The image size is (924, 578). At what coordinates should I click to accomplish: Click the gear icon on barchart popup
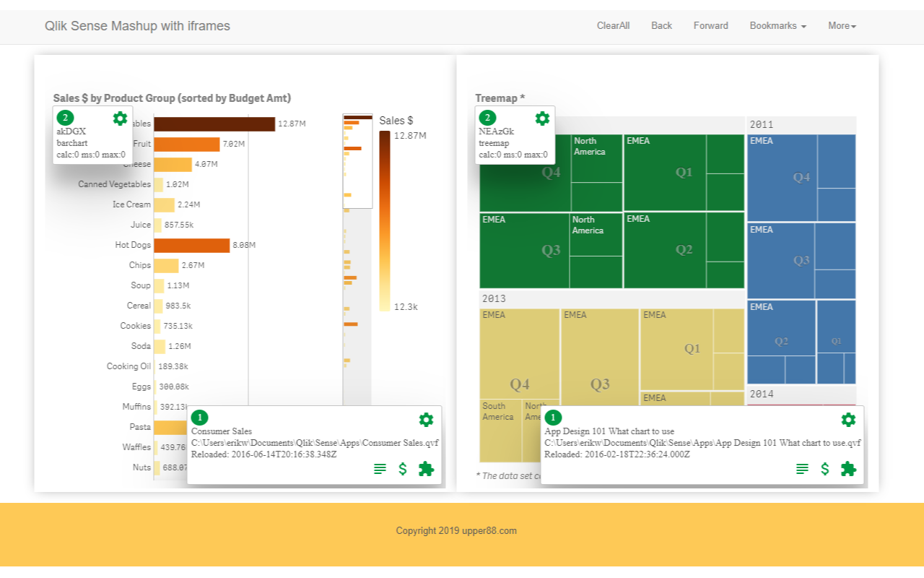120,118
